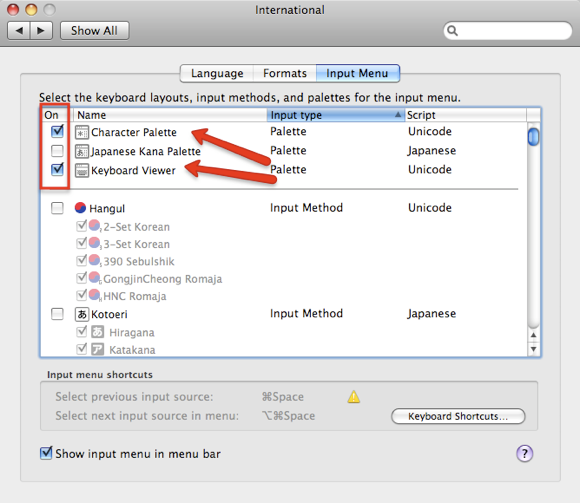Open the Keyboard Shortcuts button
Viewport: 580px width, 503px height.
click(x=458, y=416)
